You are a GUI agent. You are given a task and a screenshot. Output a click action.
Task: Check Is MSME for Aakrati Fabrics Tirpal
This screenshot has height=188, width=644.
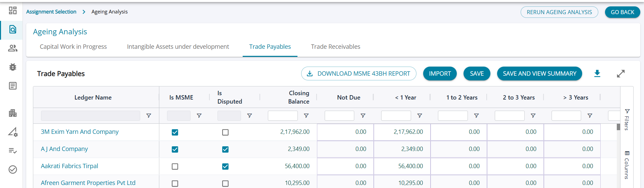[x=175, y=166]
